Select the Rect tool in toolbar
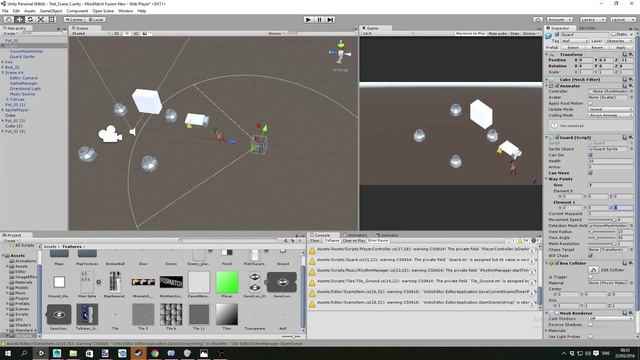The width and height of the screenshot is (640, 360). tap(51, 19)
